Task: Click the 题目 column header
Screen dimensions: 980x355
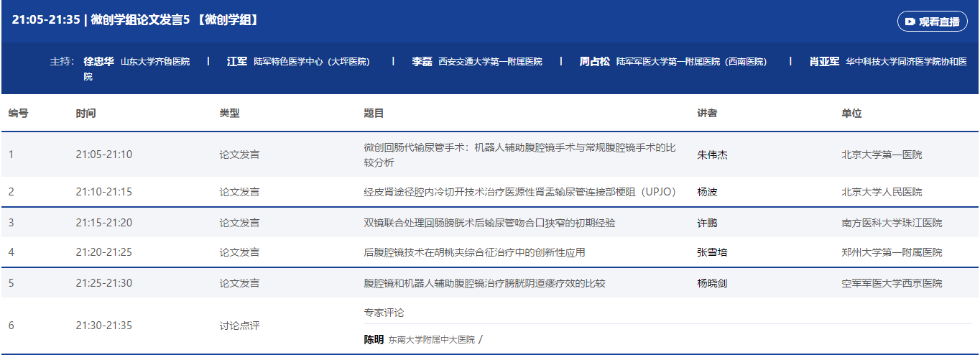Action: pos(374,114)
